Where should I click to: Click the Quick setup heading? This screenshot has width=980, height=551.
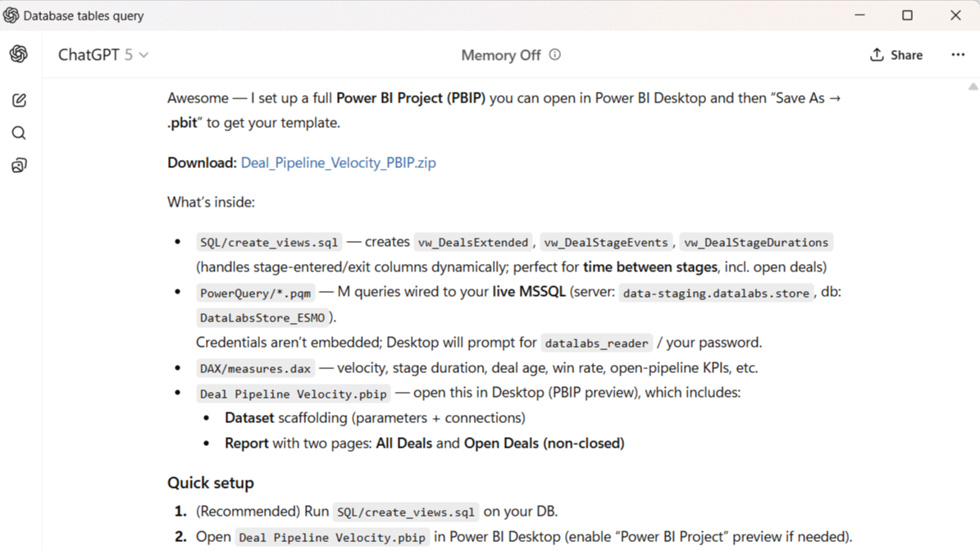pyautogui.click(x=211, y=483)
